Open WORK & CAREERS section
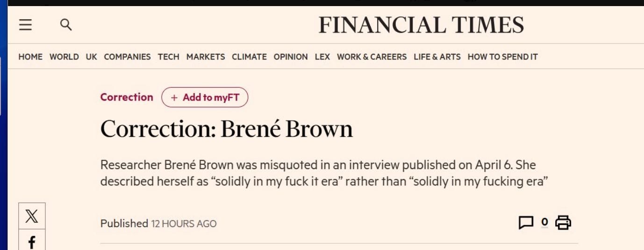This screenshot has width=644, height=250. (372, 57)
